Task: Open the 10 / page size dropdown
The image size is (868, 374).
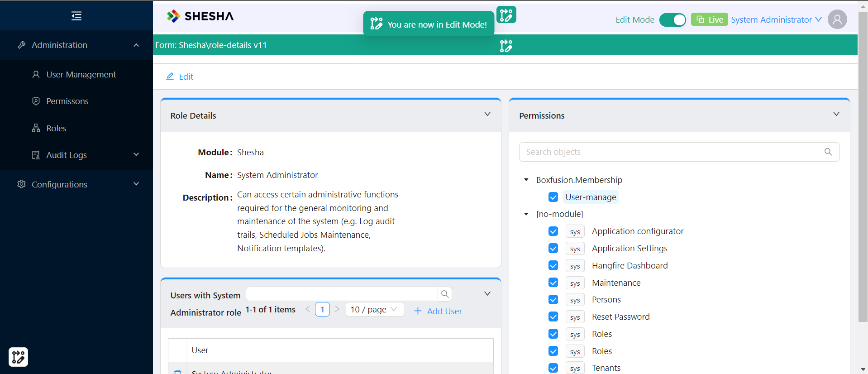Action: pos(375,309)
